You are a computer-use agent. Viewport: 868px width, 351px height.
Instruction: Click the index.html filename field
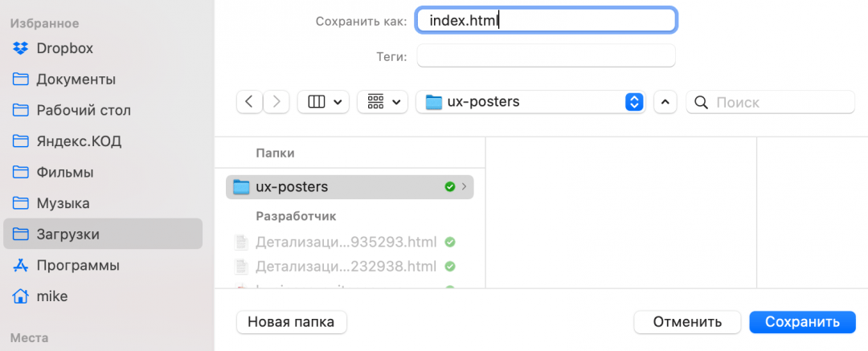tap(546, 20)
